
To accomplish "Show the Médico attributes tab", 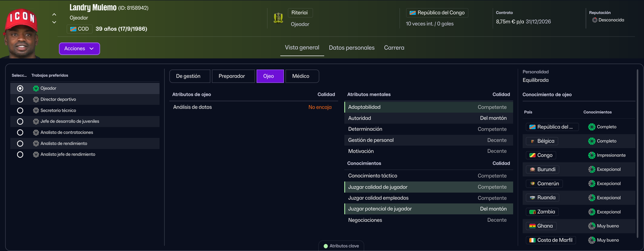I will click(301, 76).
